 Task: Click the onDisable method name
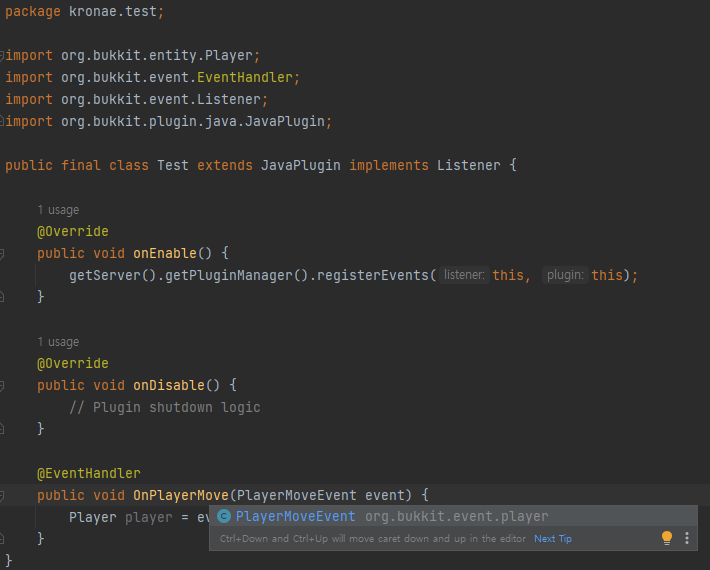(169, 385)
